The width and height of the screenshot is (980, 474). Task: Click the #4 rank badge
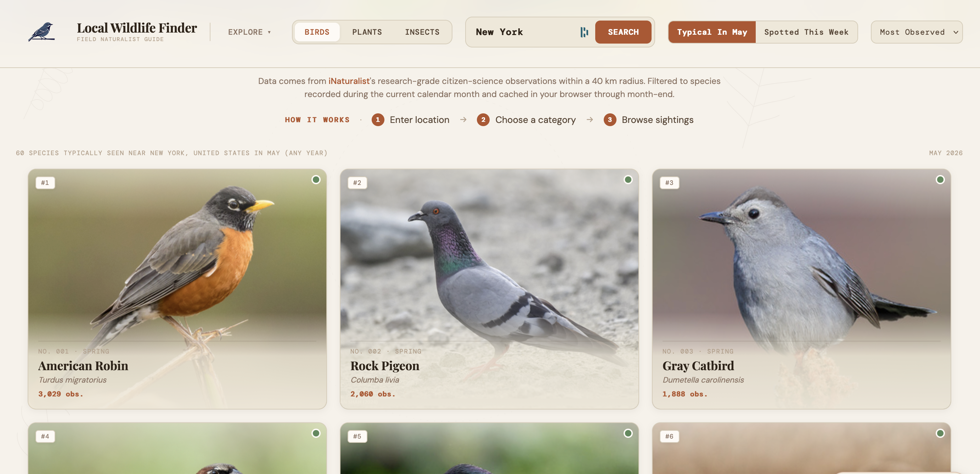[45, 436]
